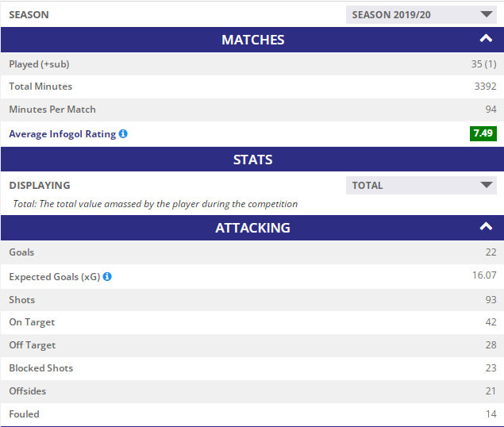
Task: Collapse the Attacking section chevron
Action: click(x=486, y=227)
